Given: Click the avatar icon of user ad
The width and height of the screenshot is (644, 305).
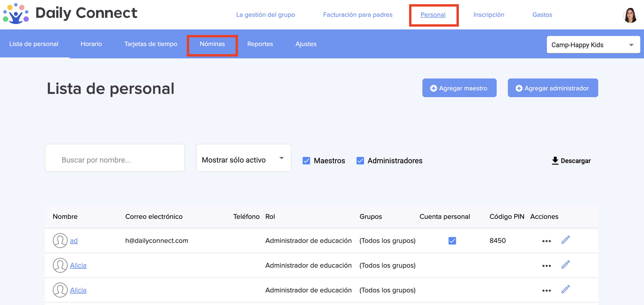Looking at the screenshot, I should [x=60, y=241].
